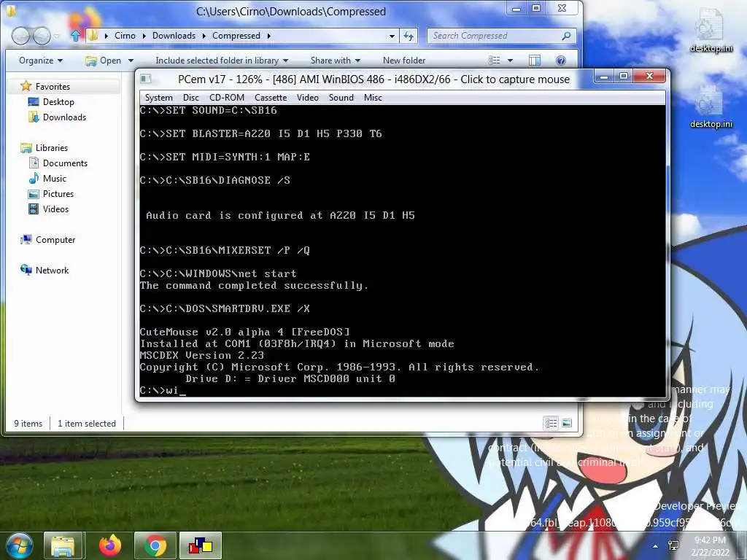Click the Refresh button in address bar
Viewport: 747px width, 560px height.
[409, 36]
